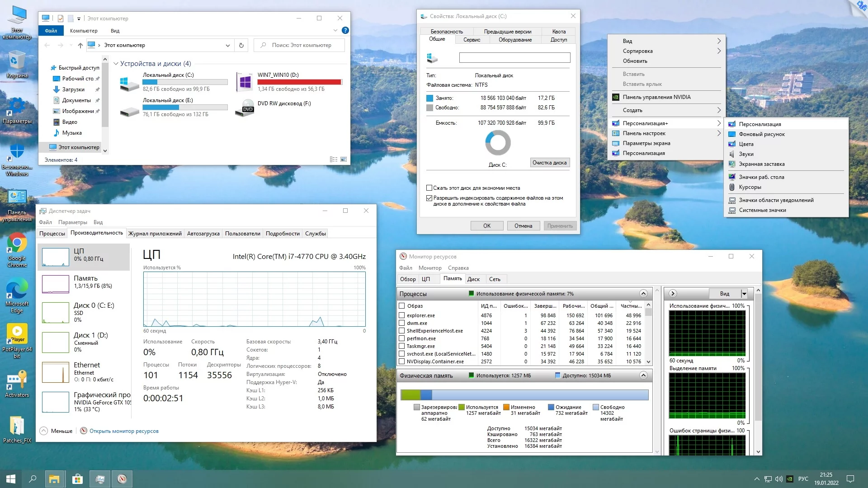Click the Activators desktop icon
The width and height of the screenshot is (868, 488).
(x=17, y=380)
